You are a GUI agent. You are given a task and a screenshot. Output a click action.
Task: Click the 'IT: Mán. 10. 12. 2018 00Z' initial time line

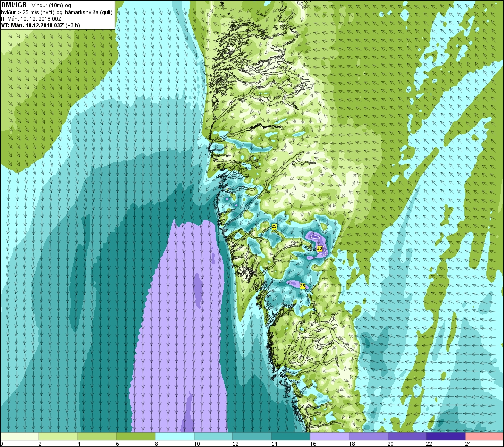(31, 19)
